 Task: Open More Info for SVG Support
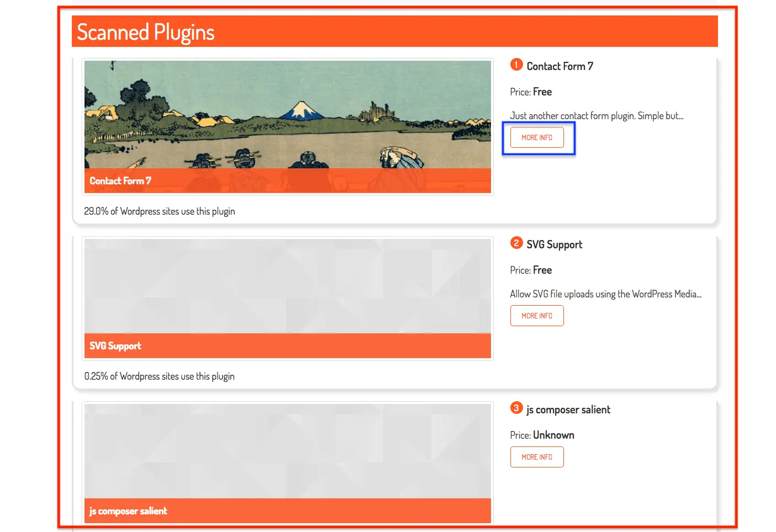click(x=537, y=316)
